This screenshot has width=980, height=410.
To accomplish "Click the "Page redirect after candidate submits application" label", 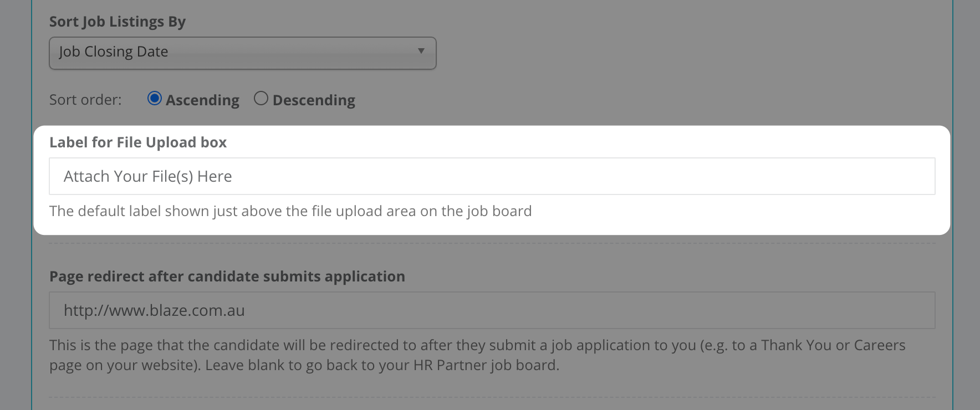I will tap(227, 276).
